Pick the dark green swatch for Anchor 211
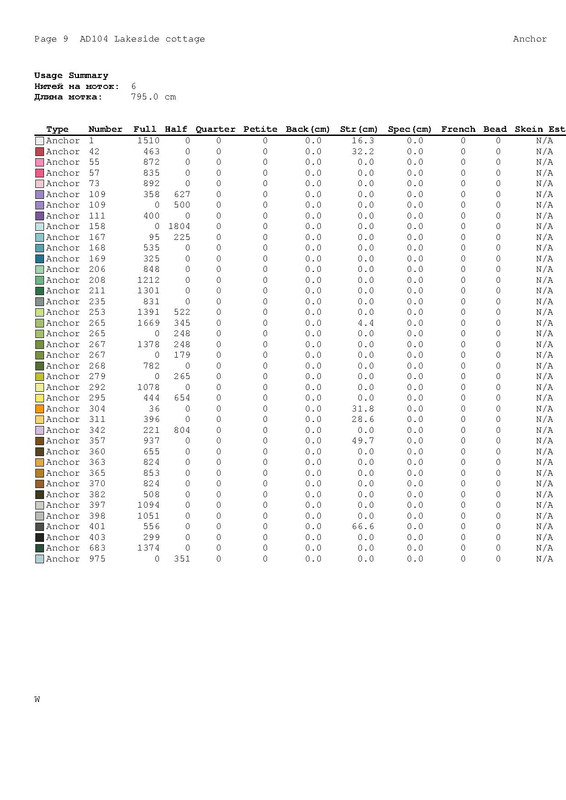Screen dimensions: 566x800 (39, 291)
